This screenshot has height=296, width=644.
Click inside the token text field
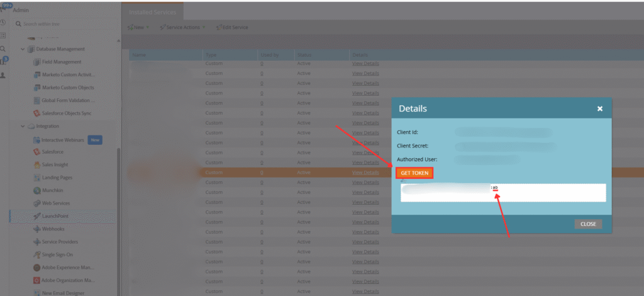(x=503, y=193)
